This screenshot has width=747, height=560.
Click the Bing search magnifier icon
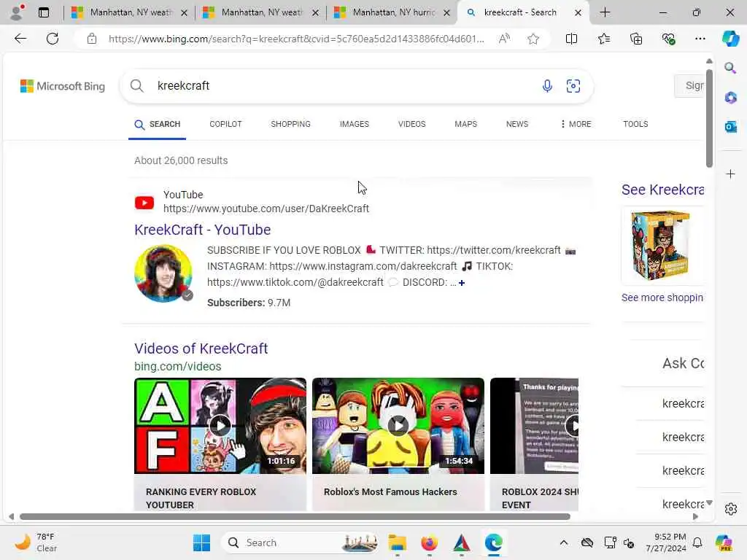pyautogui.click(x=136, y=86)
